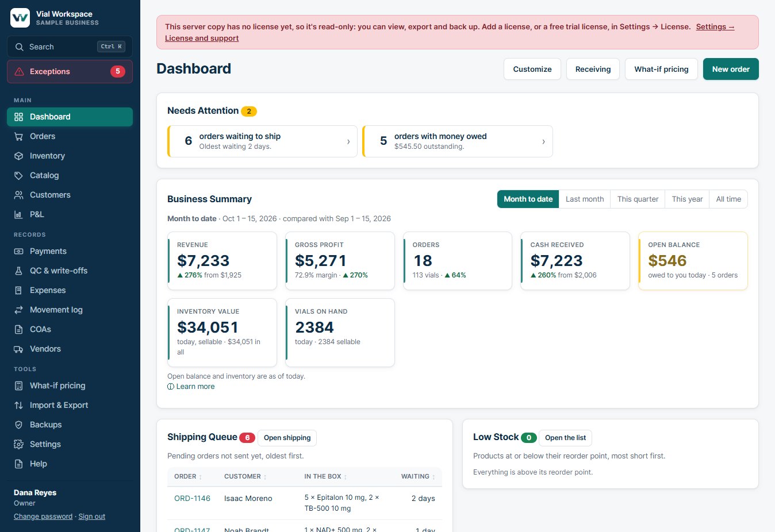Click the Settings gear icon in sidebar
775x532 pixels.
tap(18, 444)
